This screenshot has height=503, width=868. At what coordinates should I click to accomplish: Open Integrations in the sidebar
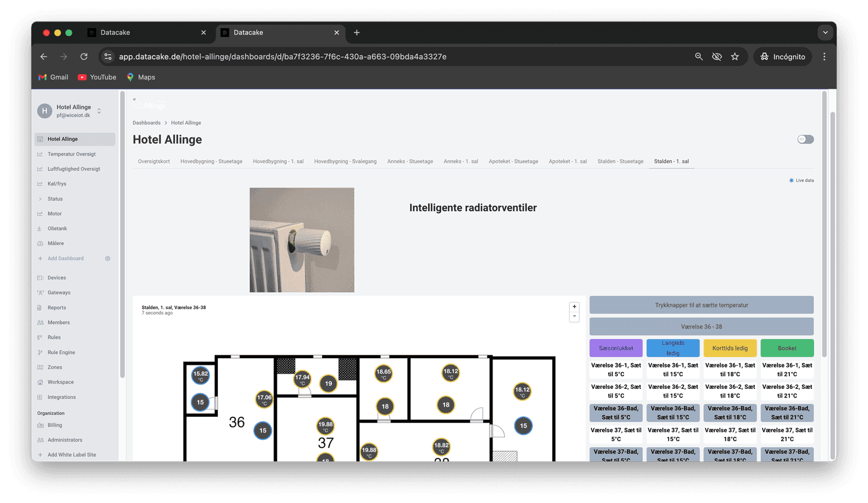tap(61, 397)
